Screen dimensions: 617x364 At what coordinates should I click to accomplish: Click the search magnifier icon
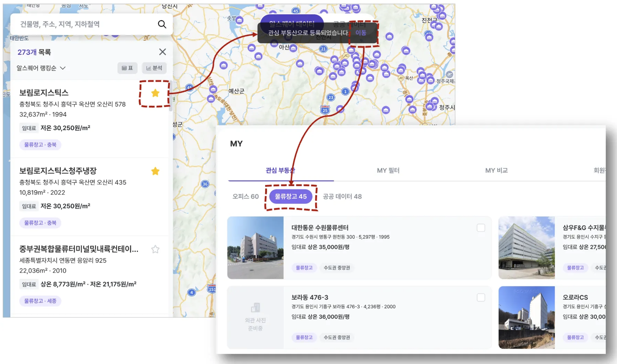(162, 24)
